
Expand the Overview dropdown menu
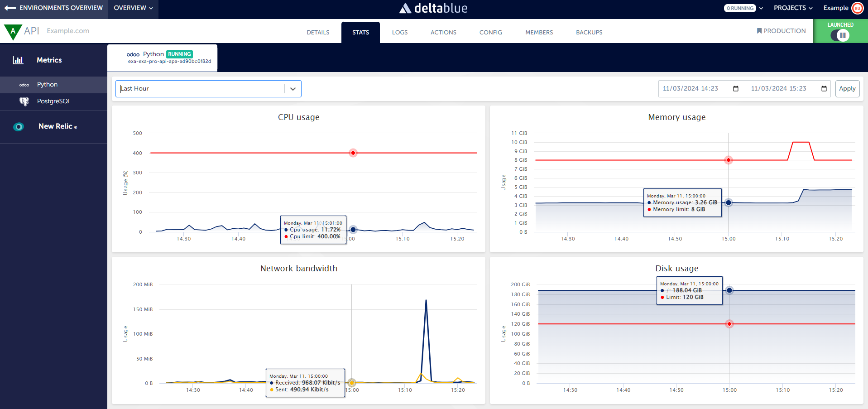coord(133,8)
